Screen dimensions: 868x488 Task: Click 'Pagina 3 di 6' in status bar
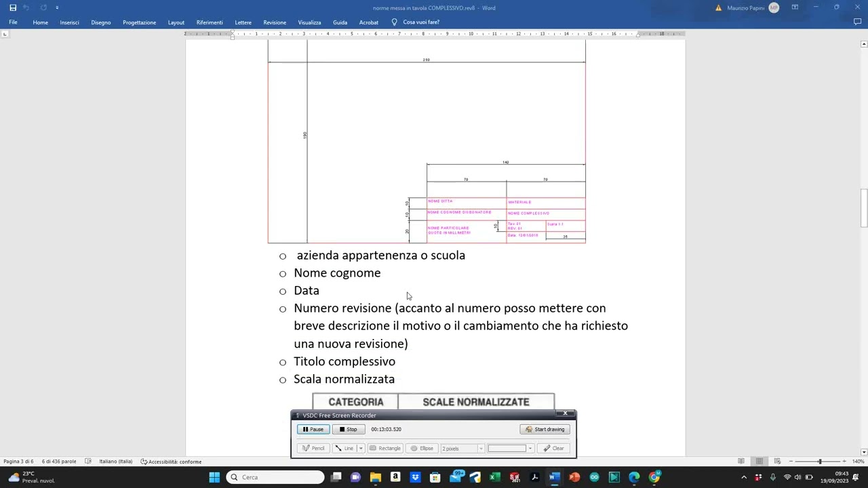click(18, 462)
